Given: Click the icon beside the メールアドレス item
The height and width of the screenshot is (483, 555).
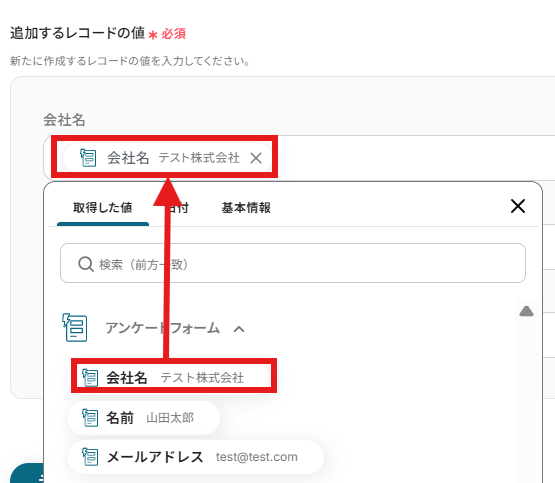Looking at the screenshot, I should tap(90, 457).
